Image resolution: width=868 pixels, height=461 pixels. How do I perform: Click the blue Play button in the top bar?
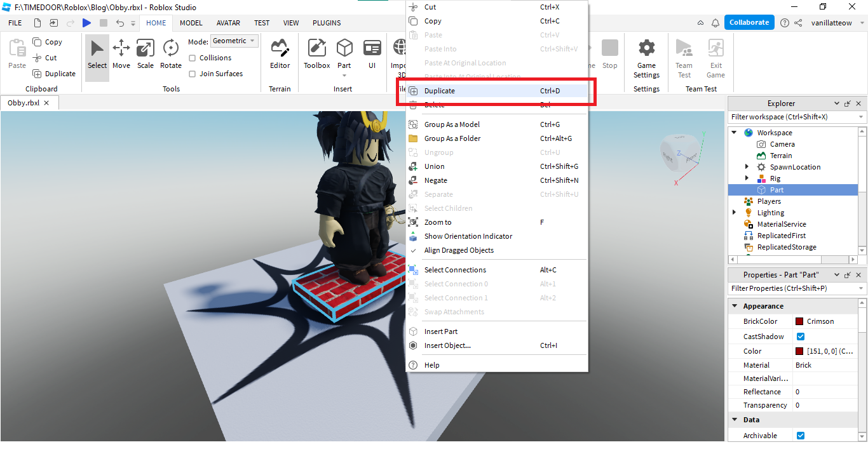tap(87, 23)
